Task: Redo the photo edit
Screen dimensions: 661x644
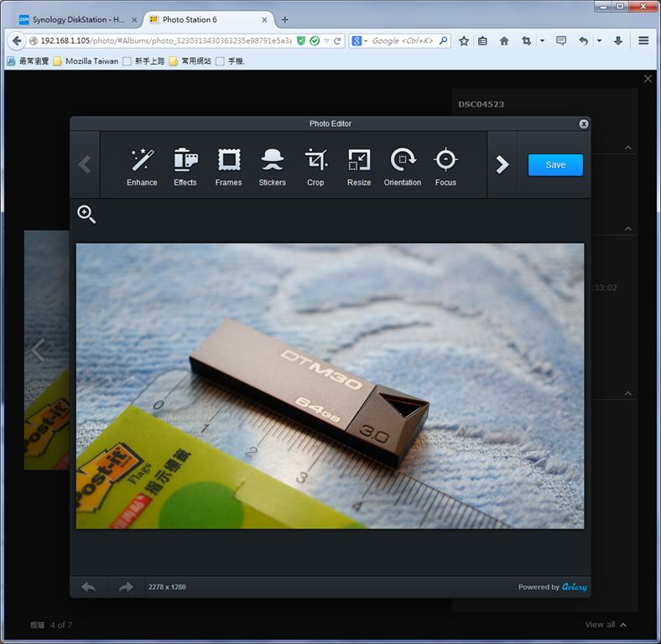Action: point(126,587)
